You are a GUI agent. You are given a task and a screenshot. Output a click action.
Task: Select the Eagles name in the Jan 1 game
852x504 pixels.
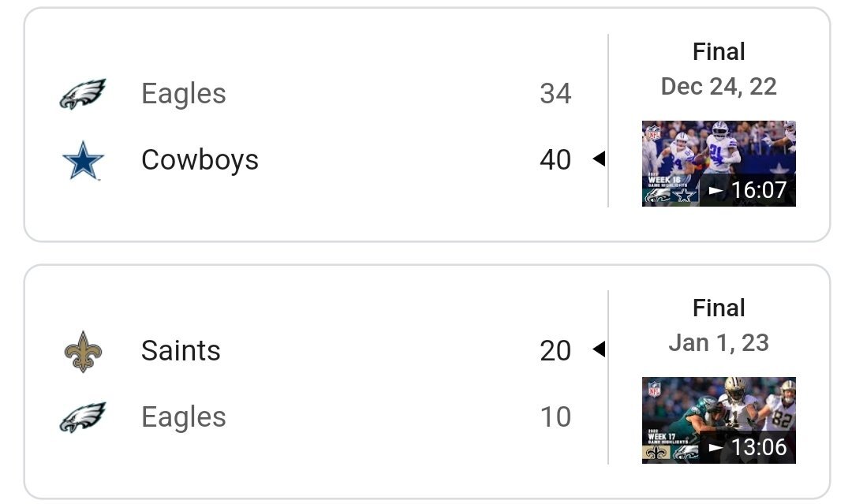184,417
